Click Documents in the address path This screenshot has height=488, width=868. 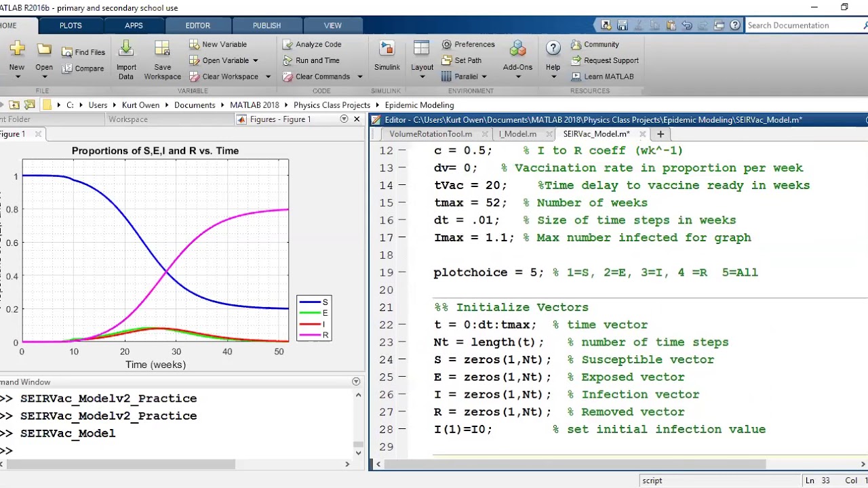pyautogui.click(x=195, y=105)
